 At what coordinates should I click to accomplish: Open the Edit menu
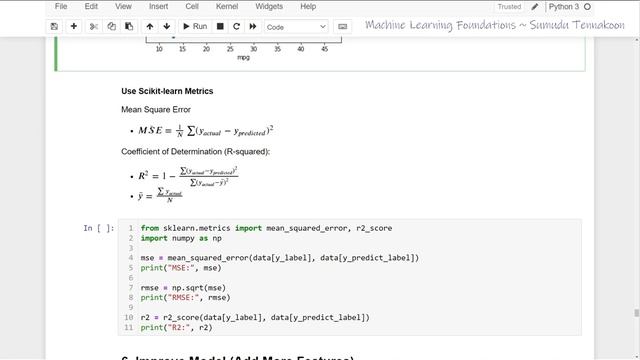[91, 7]
